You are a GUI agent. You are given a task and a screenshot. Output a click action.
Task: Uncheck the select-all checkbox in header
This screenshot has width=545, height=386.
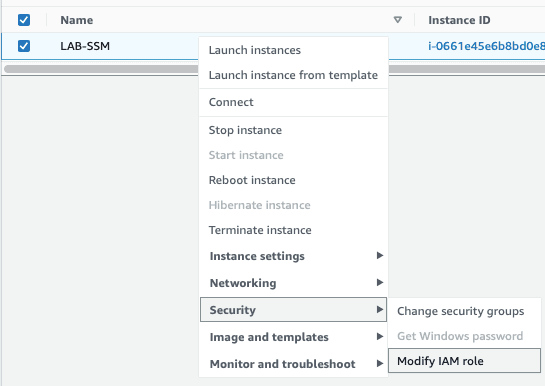coord(24,20)
